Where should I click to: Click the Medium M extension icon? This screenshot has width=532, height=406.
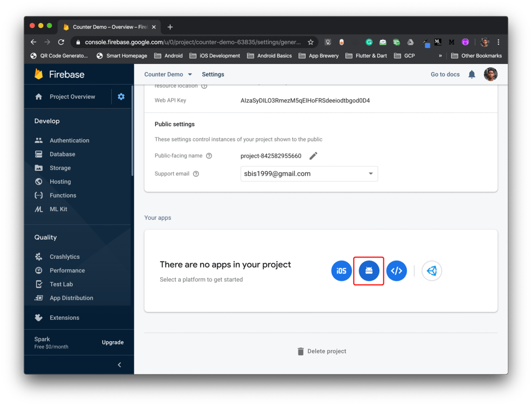(x=451, y=42)
